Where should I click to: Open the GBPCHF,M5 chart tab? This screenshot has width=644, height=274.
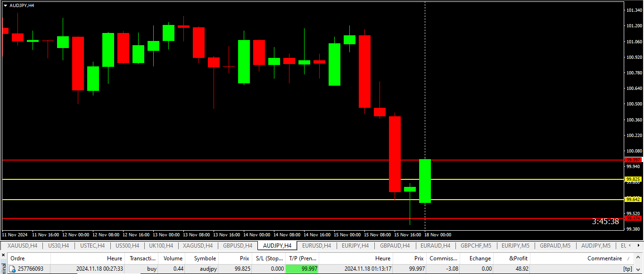(476, 246)
